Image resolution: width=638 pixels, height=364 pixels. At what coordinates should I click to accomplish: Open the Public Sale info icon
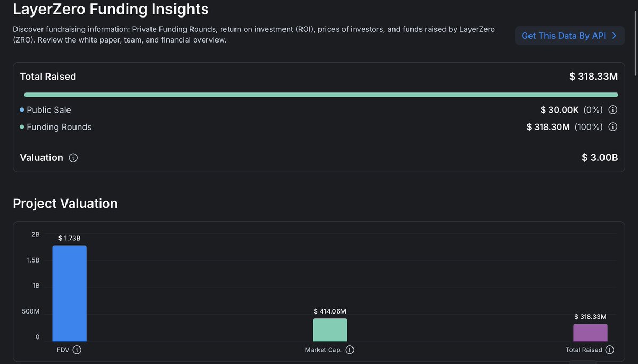(612, 109)
